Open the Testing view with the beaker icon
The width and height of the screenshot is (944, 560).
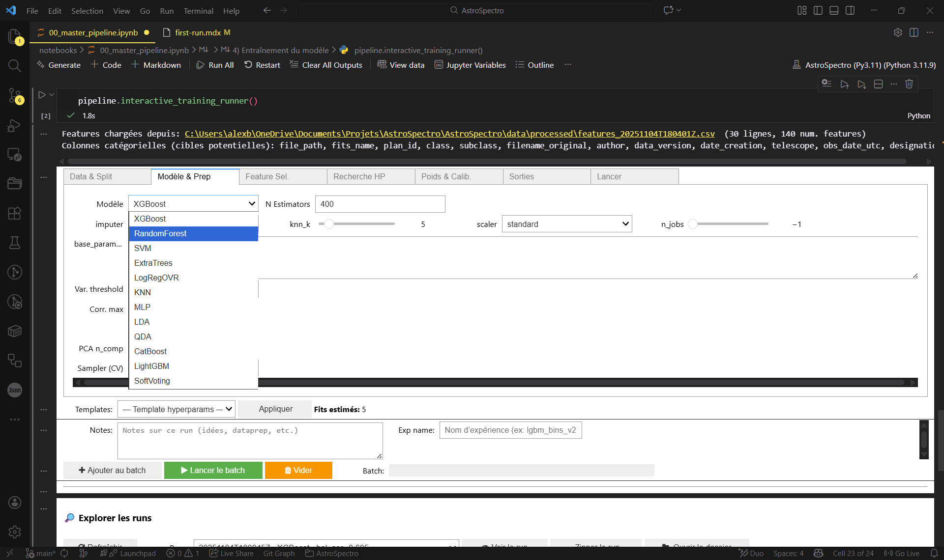[15, 243]
